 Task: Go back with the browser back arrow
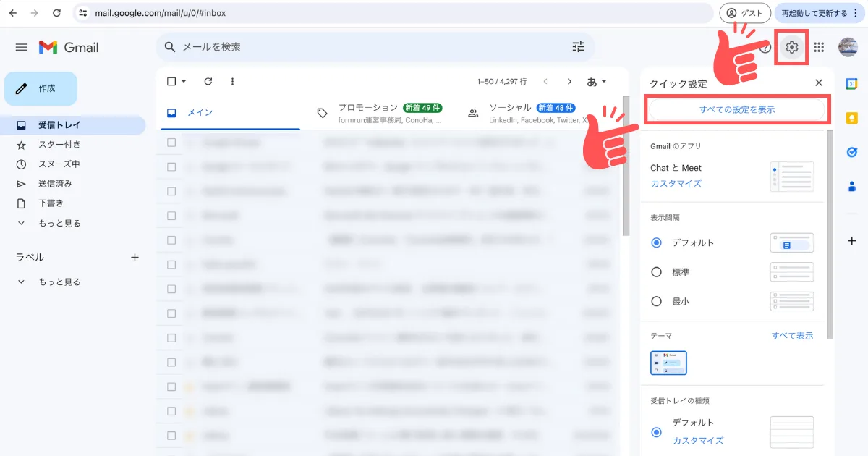pos(13,13)
